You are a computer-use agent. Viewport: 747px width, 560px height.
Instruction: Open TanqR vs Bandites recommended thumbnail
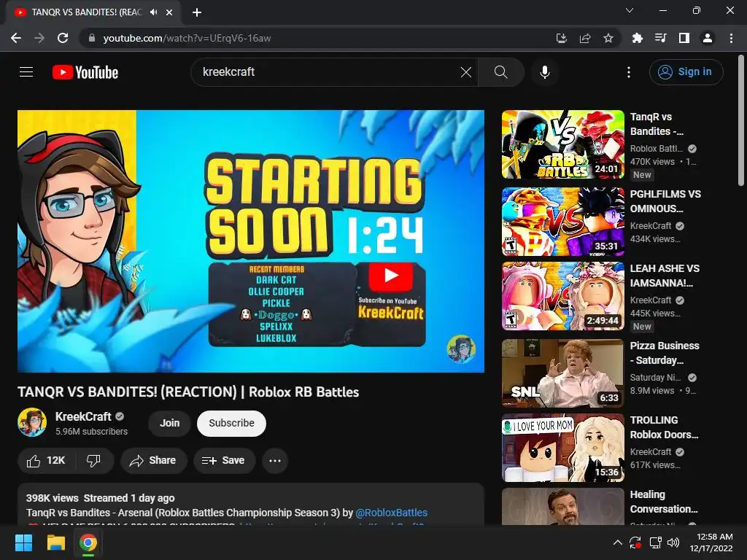tap(562, 144)
